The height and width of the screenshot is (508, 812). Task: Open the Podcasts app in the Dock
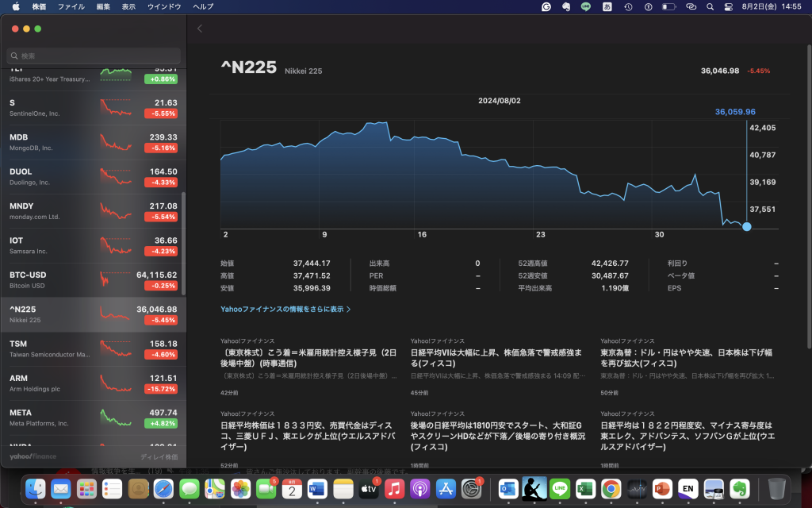[x=420, y=489]
